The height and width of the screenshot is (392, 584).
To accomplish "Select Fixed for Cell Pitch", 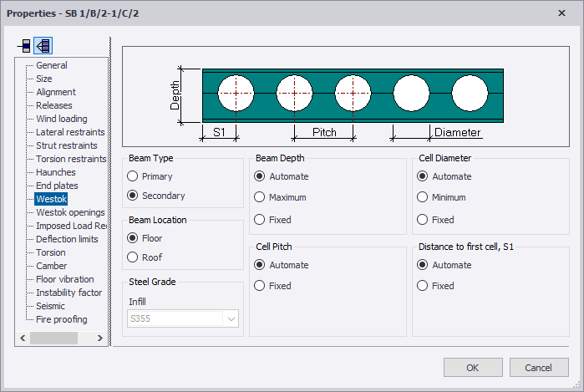I will [260, 286].
